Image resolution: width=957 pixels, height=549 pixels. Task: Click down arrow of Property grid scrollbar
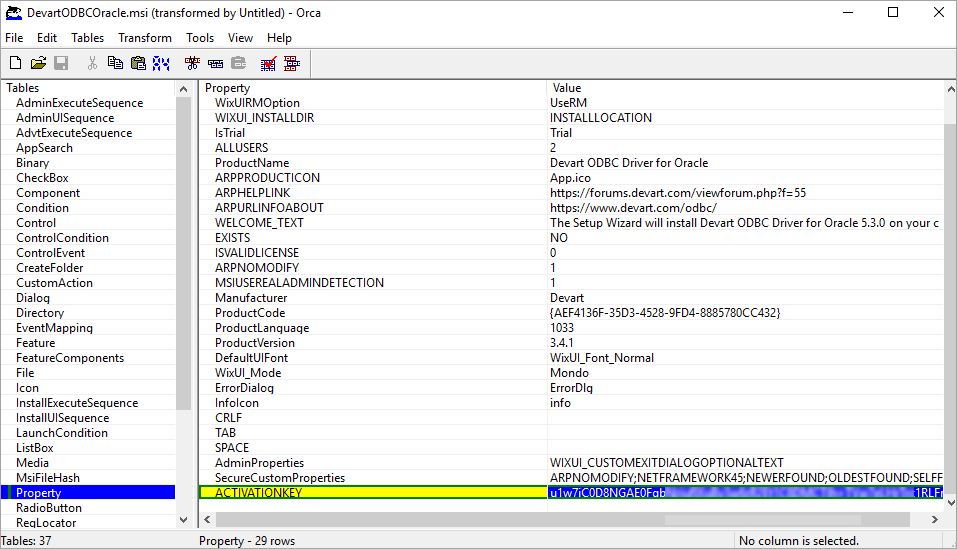coord(950,503)
